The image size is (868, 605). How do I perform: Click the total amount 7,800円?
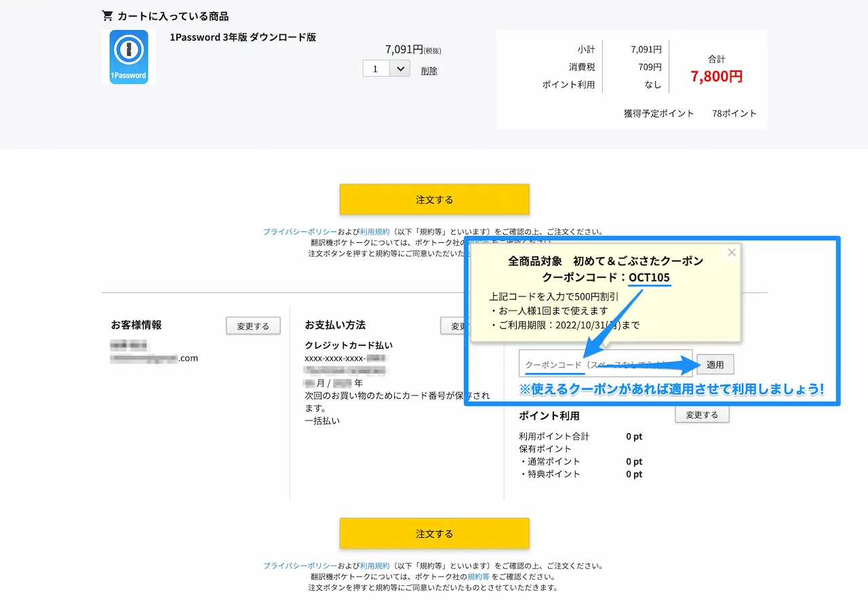click(x=717, y=77)
